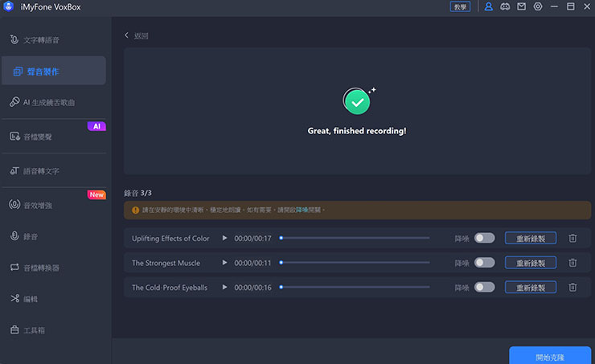
Task: Play the Uplifting Effects of Color recording
Action: [x=225, y=239]
